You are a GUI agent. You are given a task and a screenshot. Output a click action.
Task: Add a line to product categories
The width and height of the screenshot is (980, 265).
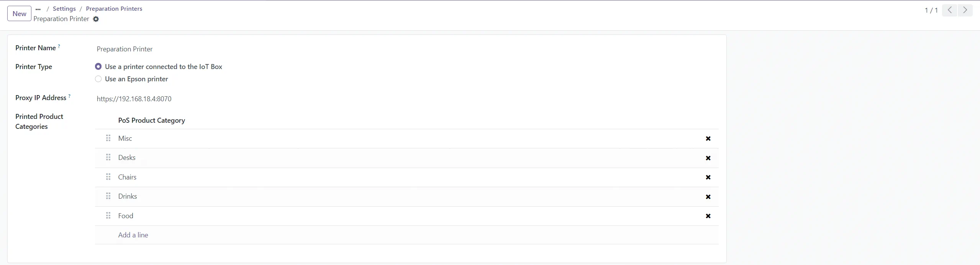coord(133,235)
